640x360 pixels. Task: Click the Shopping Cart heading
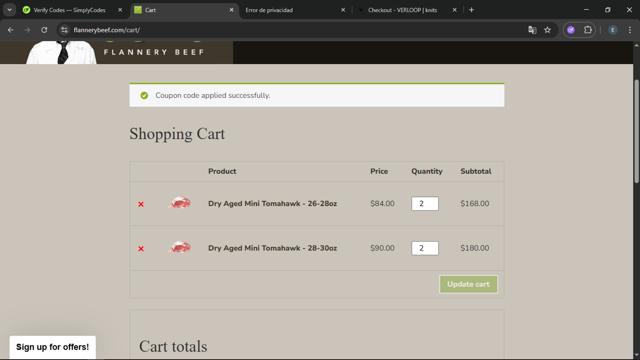[177, 134]
